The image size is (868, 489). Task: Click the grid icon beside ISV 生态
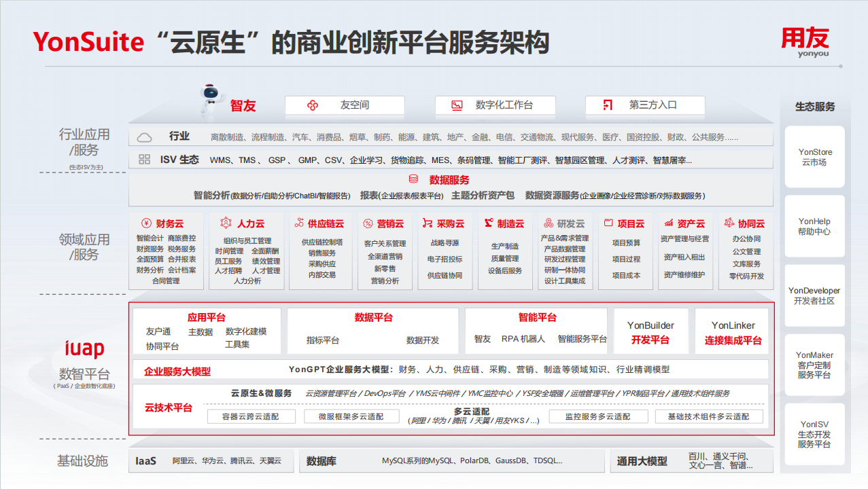(x=144, y=160)
